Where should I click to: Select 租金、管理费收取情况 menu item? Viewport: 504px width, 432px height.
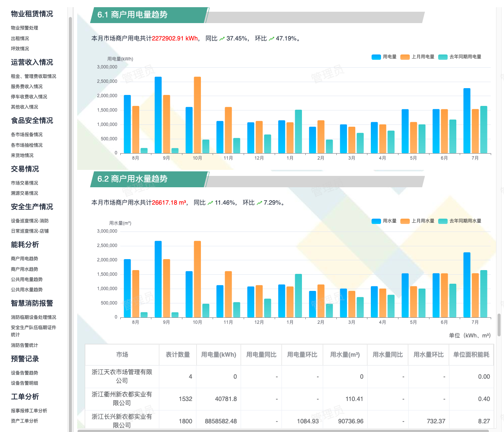click(34, 76)
